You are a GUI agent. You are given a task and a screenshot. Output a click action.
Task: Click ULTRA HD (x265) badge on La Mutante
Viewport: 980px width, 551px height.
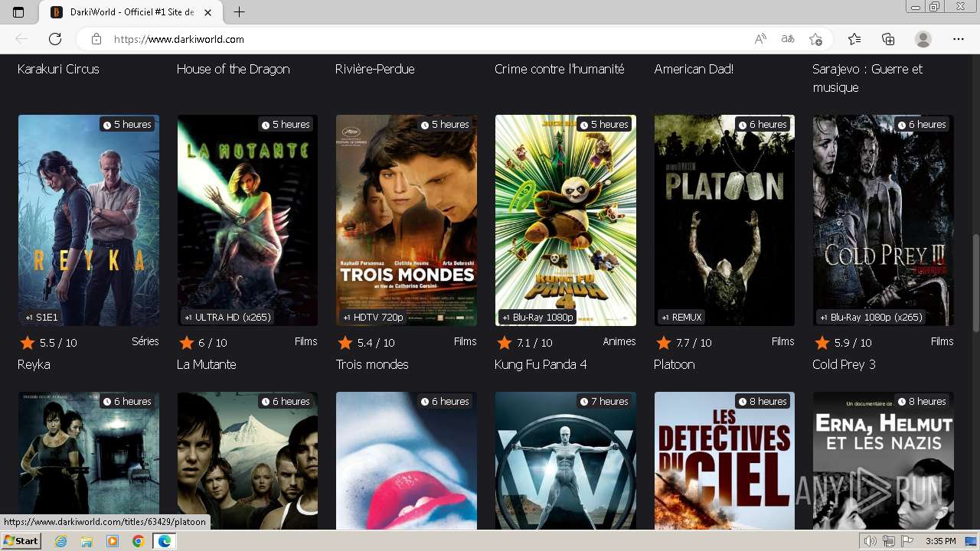(x=227, y=317)
